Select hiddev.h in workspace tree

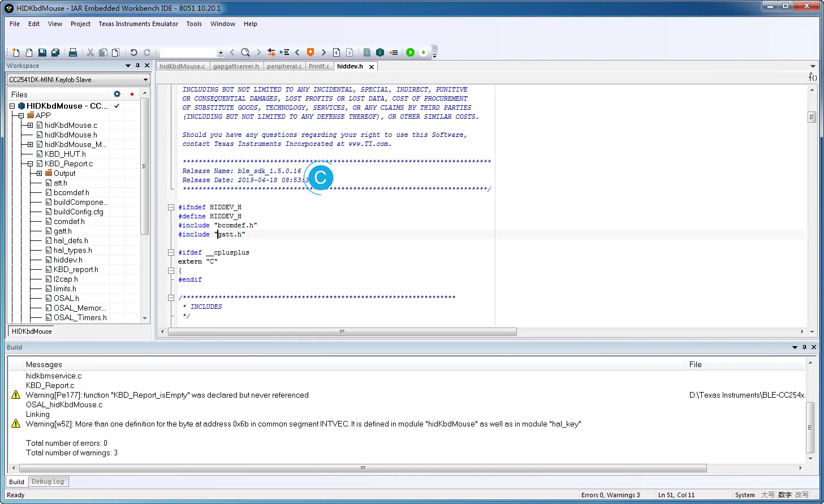click(68, 260)
